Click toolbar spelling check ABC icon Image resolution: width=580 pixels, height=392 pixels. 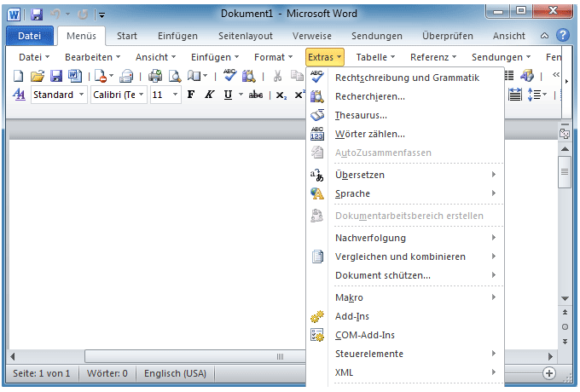pos(229,75)
